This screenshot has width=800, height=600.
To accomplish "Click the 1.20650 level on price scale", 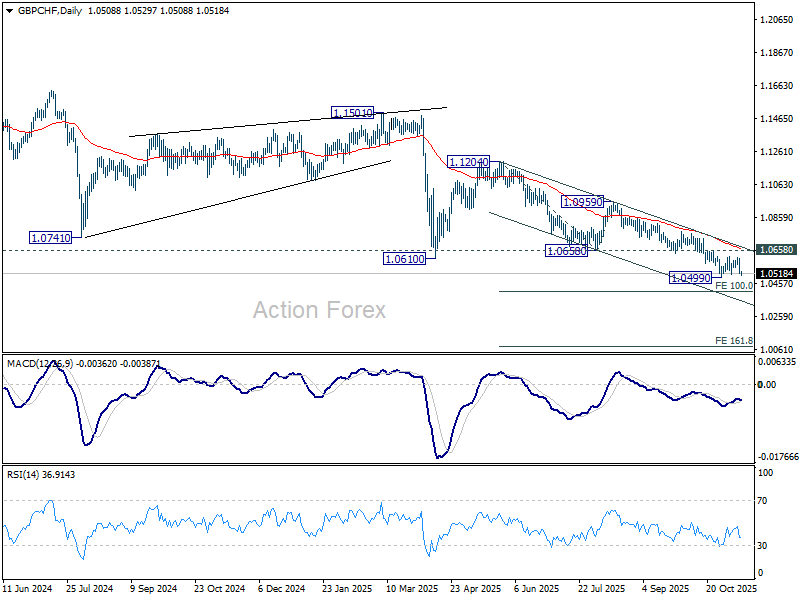I will (x=777, y=19).
